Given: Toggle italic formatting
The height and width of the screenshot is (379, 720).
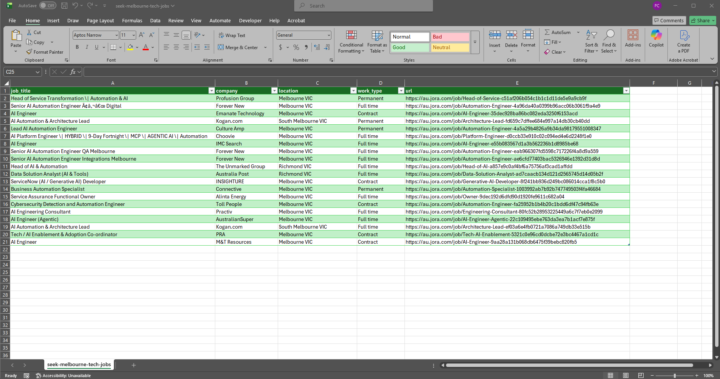Looking at the screenshot, I should coord(87,47).
